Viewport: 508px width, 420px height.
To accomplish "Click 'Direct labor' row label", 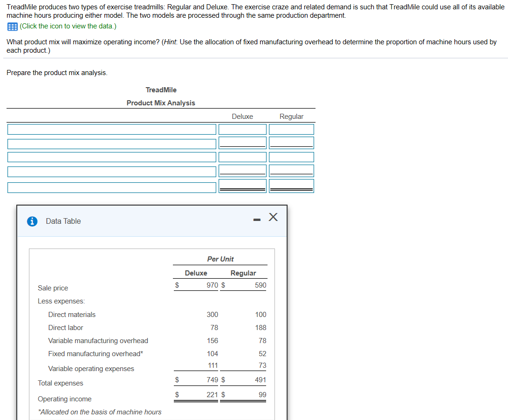I will point(65,328).
